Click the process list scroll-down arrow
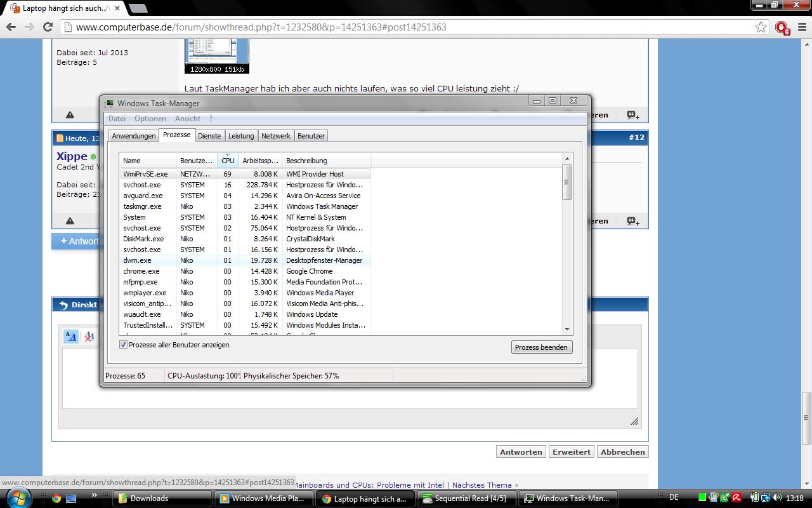Screen dimensions: 812x508 point(567,330)
